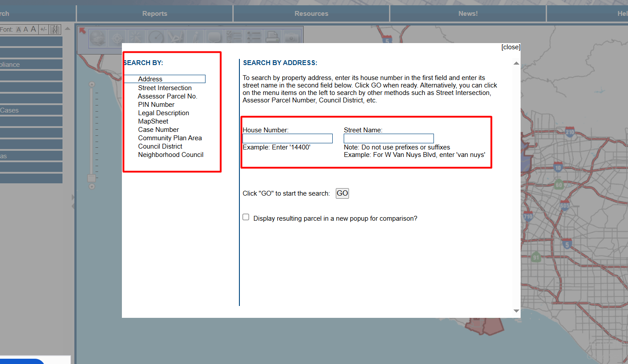Select Street Intersection search method
The width and height of the screenshot is (628, 364).
[x=165, y=88]
